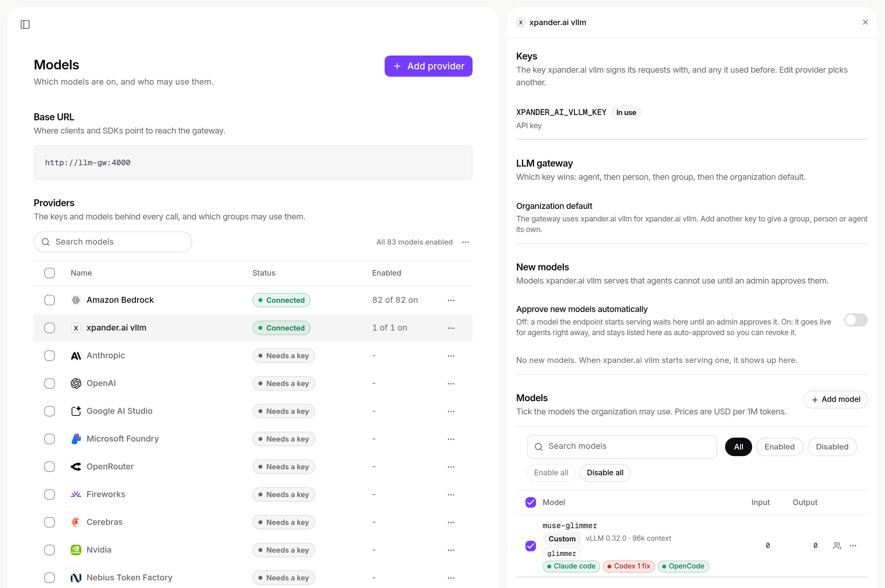This screenshot has height=588, width=885.
Task: Click the OpenAI provider logo
Action: pos(76,383)
